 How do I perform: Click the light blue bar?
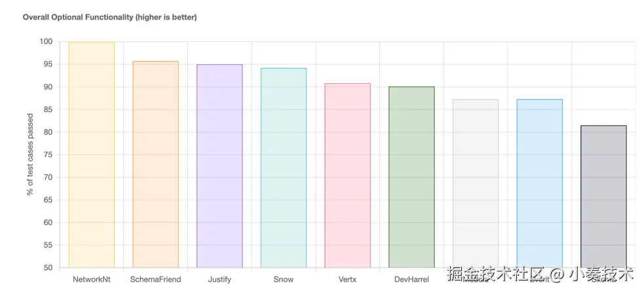(539, 182)
